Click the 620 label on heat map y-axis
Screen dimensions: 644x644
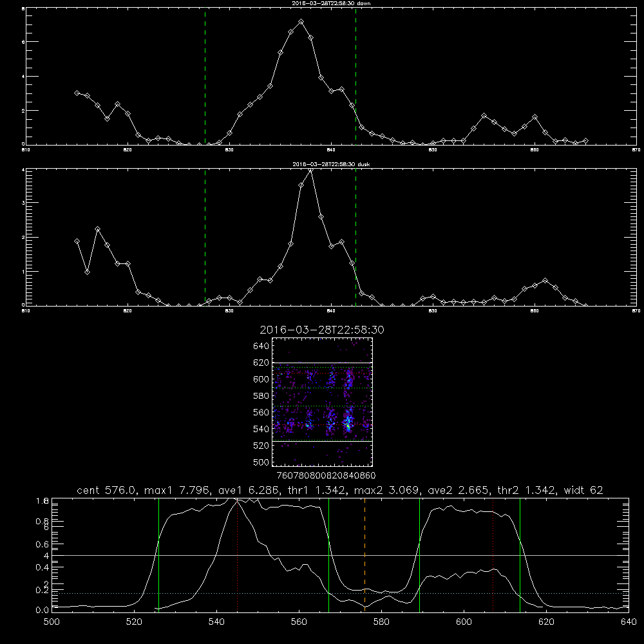[x=261, y=363]
